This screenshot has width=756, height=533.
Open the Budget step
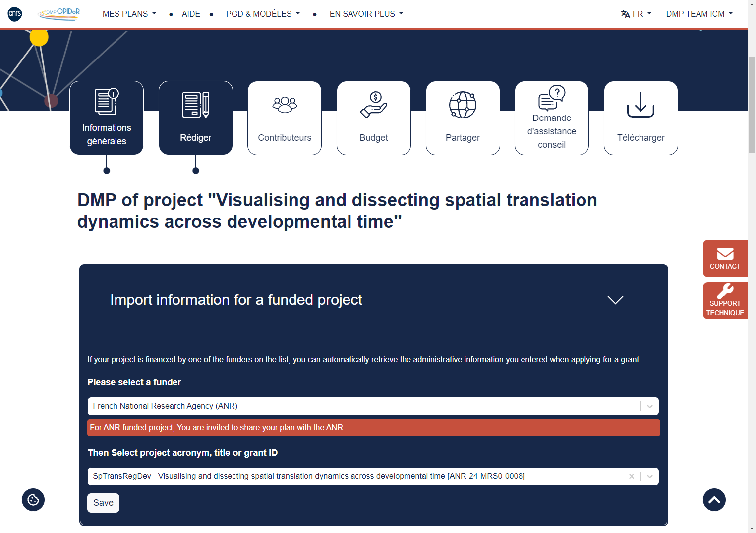374,118
